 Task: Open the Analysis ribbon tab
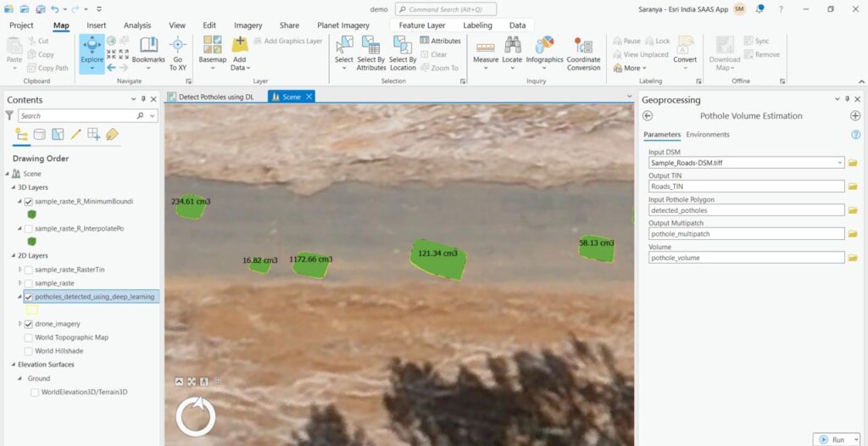[x=137, y=25]
